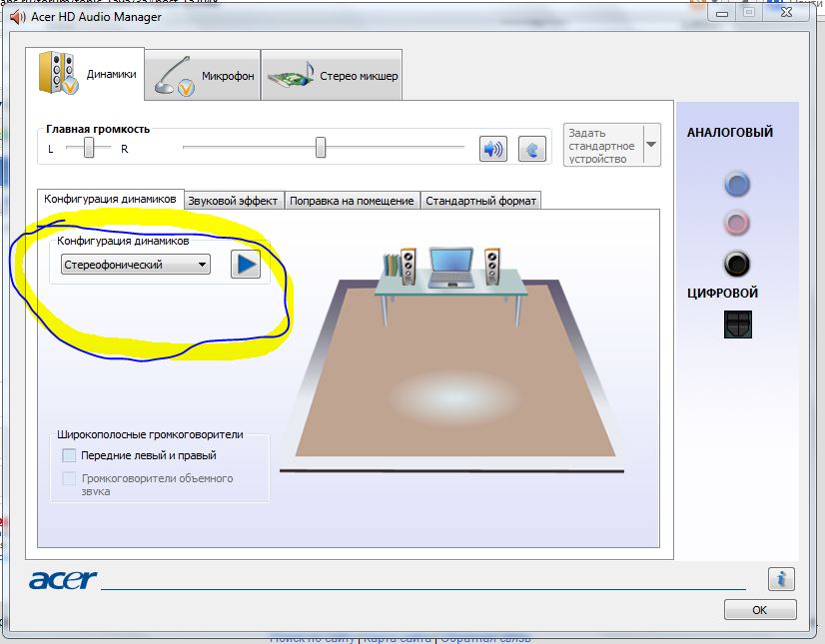Confirm with the OK button

pos(760,610)
